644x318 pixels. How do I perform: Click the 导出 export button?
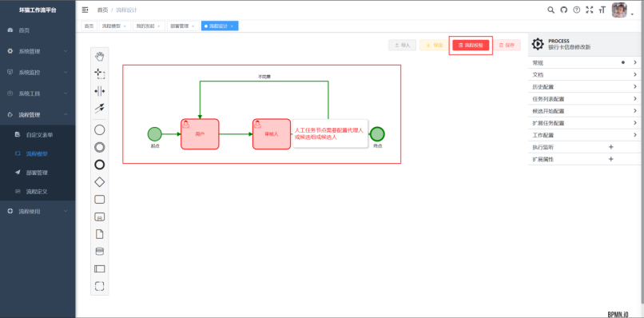coord(434,46)
